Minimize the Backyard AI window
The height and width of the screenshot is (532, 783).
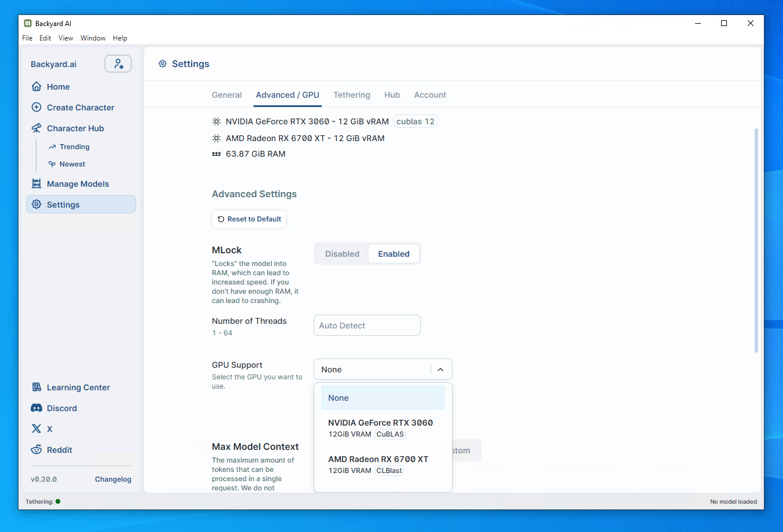(698, 23)
